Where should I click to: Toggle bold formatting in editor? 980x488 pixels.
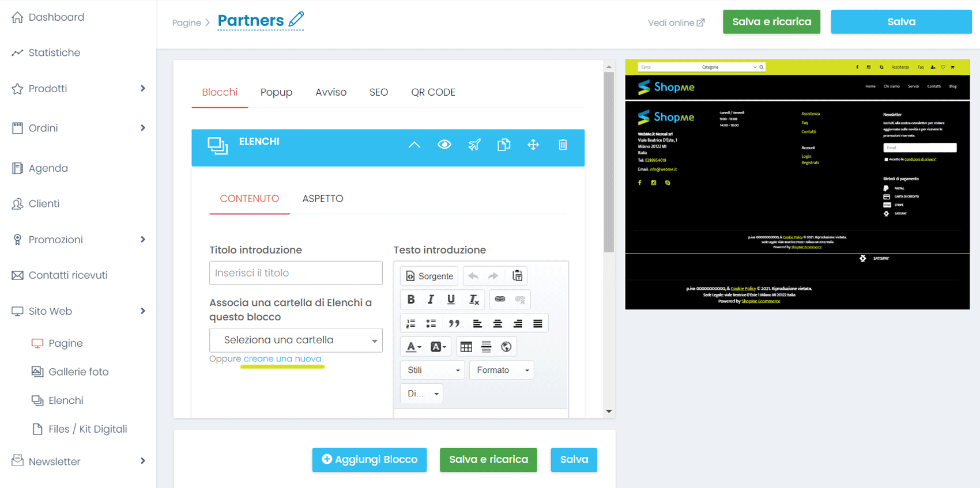pyautogui.click(x=411, y=300)
